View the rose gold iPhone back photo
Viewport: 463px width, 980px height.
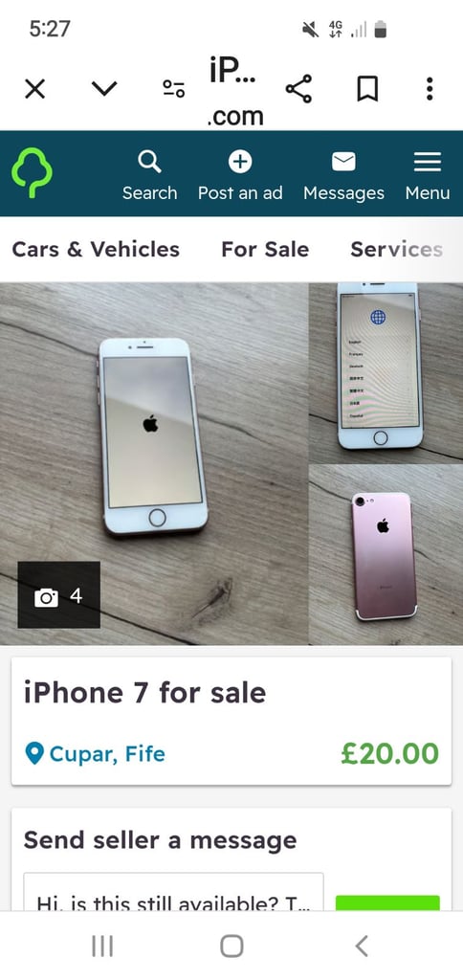point(386,555)
